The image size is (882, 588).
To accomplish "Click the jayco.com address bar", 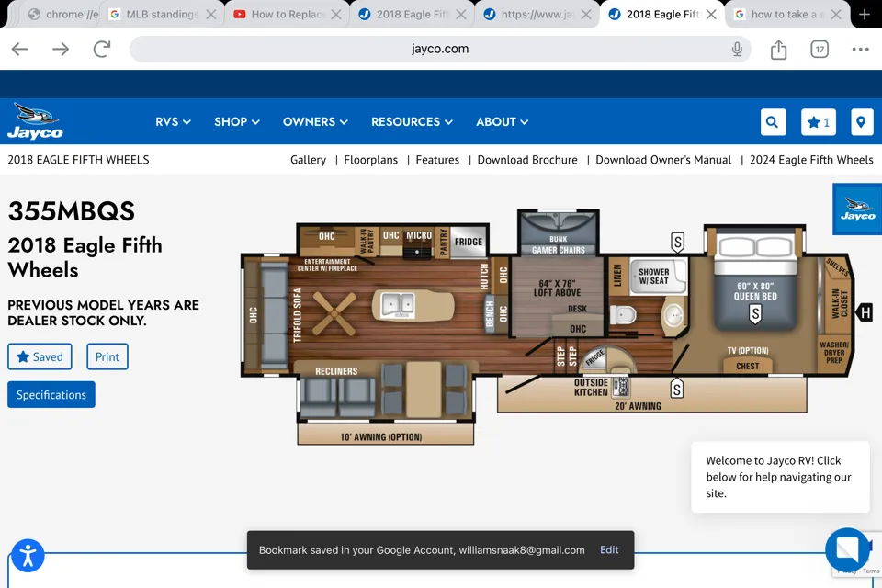I will pos(440,49).
